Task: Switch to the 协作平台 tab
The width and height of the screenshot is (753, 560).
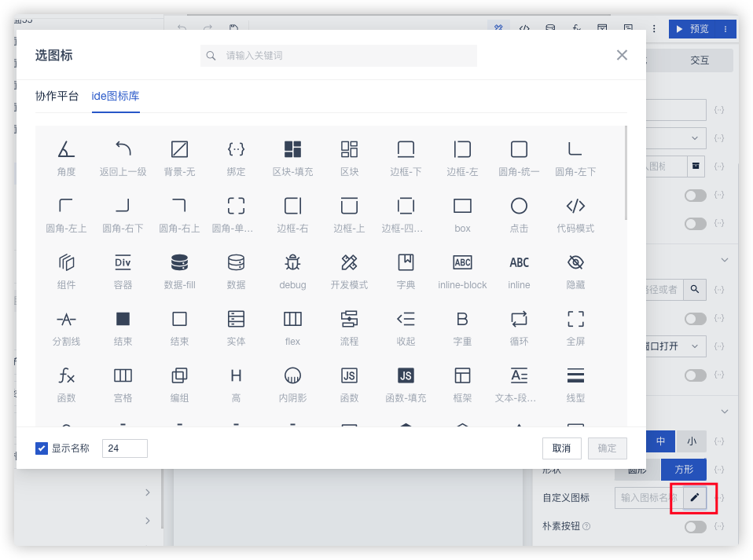Action: pyautogui.click(x=57, y=97)
